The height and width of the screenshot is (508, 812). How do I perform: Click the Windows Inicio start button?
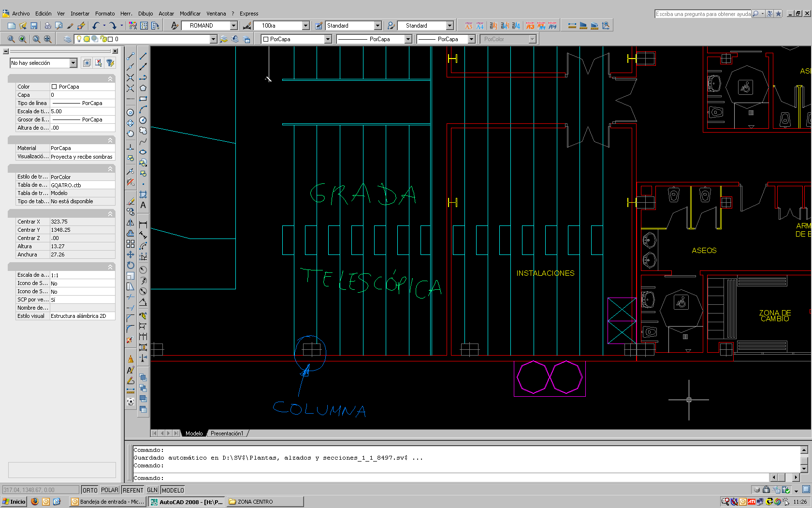click(x=14, y=502)
